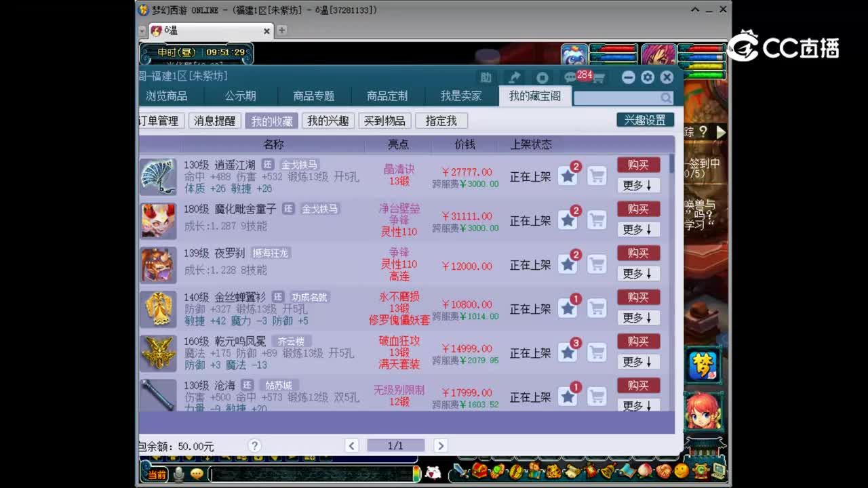Add 逍遥江湖 to the cart
This screenshot has width=868, height=488.
coord(597,176)
